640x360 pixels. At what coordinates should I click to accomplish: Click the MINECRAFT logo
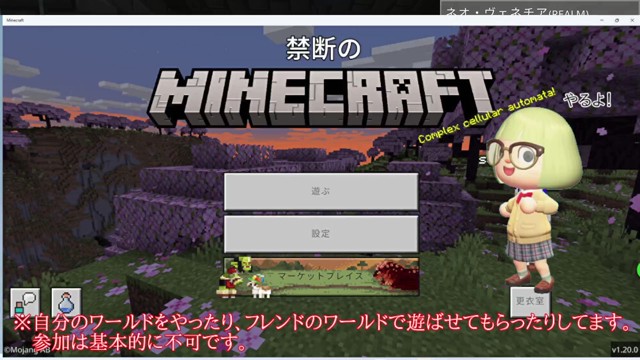coord(321,98)
